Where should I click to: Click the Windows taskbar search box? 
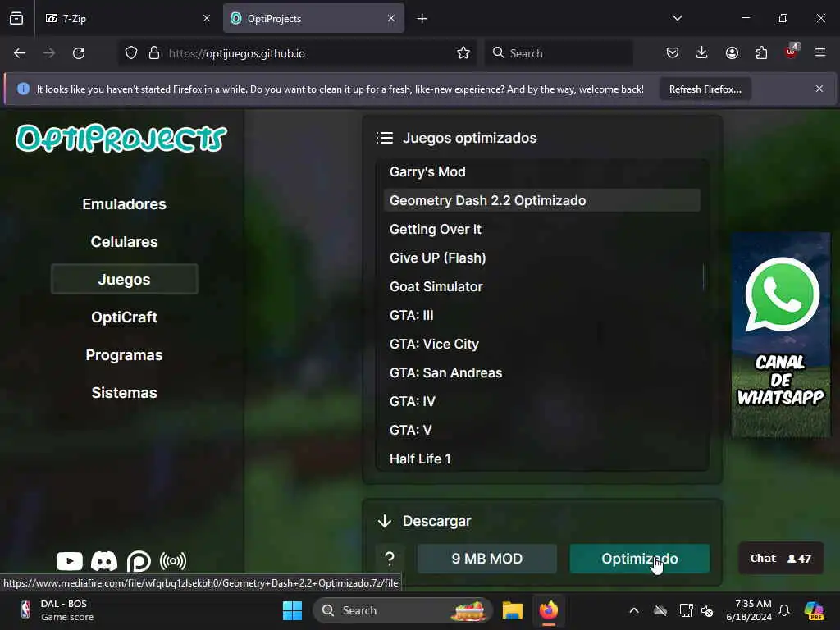click(x=402, y=610)
